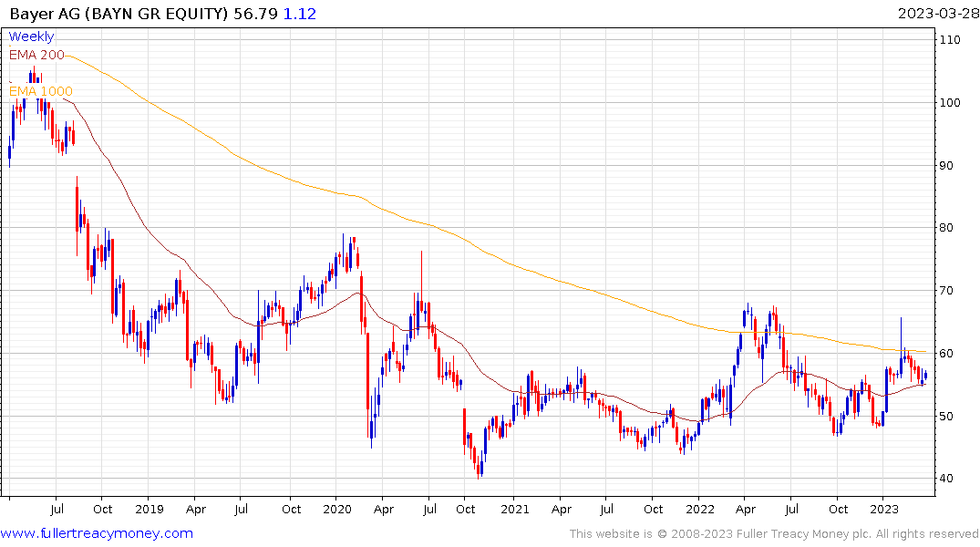This screenshot has height=547, width=980.
Task: Click the 70 price axis label
Action: click(x=946, y=291)
